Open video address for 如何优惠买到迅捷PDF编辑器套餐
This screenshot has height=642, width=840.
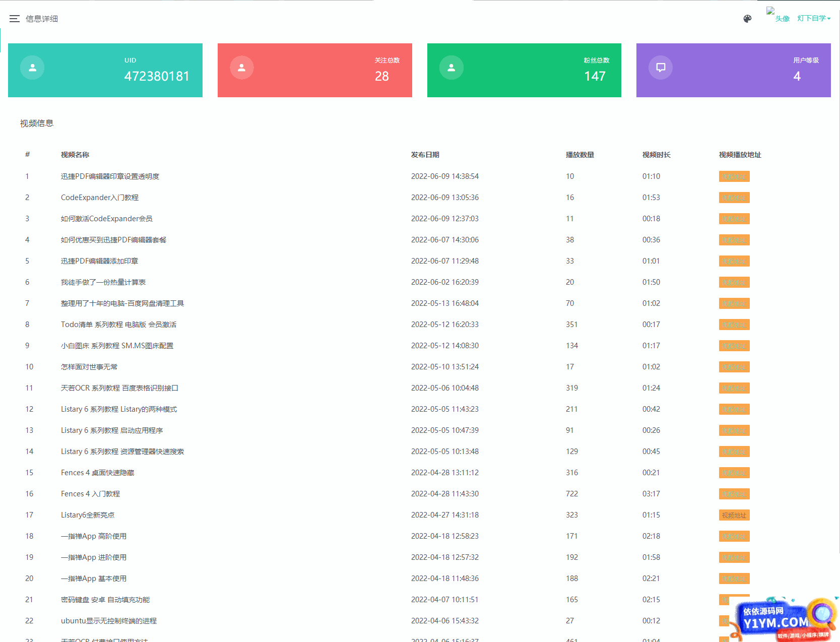[734, 240]
